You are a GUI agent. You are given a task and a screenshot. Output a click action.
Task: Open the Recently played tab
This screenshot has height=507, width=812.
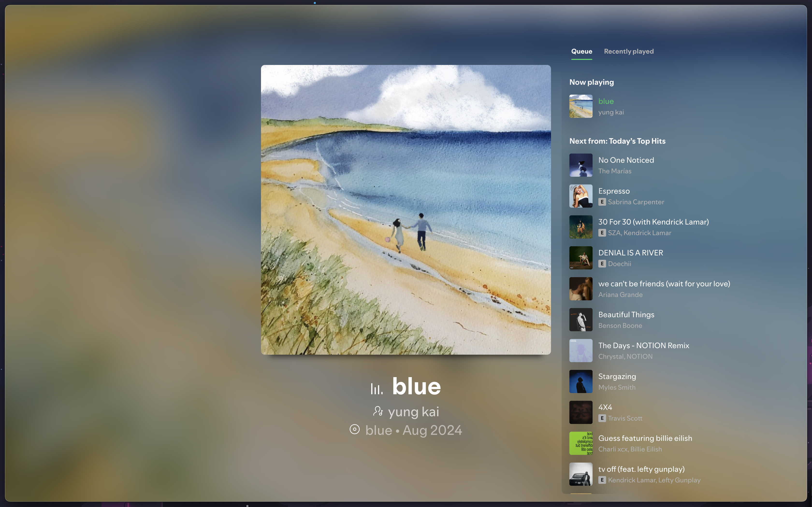coord(629,51)
